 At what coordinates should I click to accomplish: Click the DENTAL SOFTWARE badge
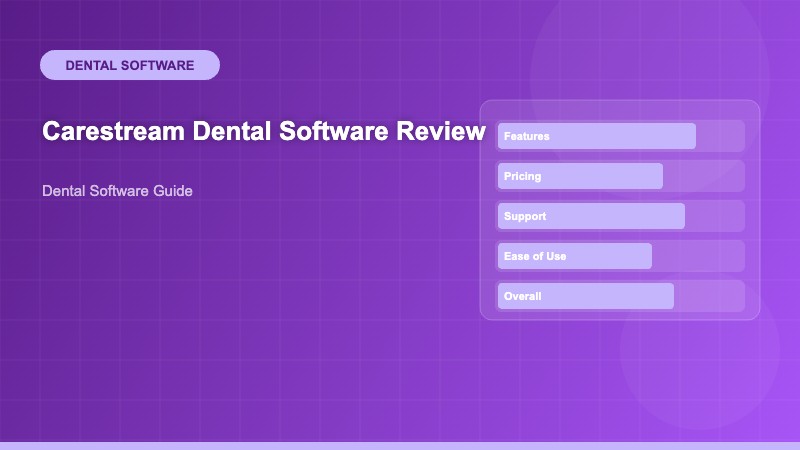click(130, 65)
